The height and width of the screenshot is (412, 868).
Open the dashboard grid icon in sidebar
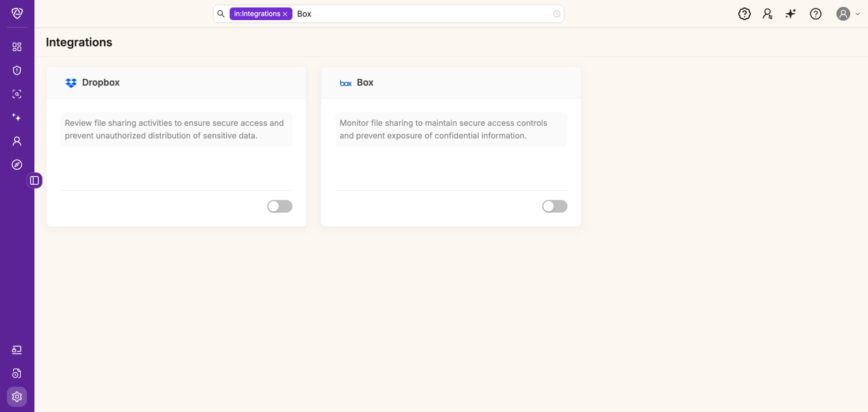[x=17, y=47]
